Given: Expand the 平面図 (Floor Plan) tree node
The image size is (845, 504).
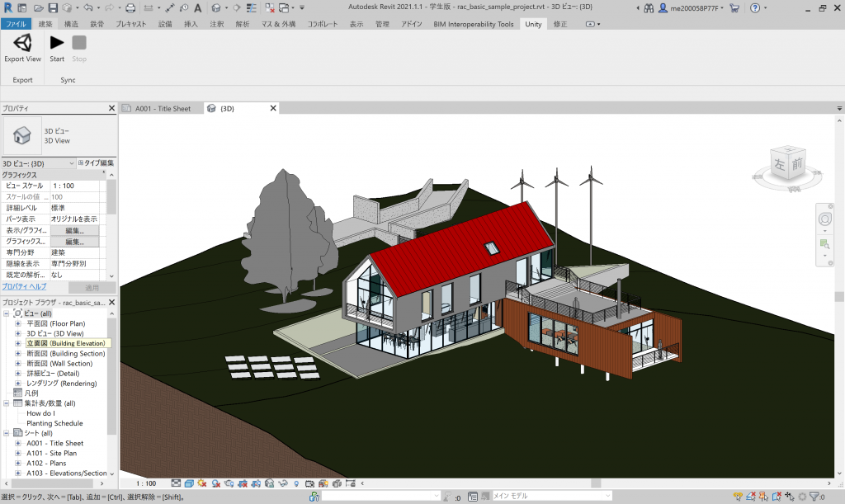Looking at the screenshot, I should point(18,324).
